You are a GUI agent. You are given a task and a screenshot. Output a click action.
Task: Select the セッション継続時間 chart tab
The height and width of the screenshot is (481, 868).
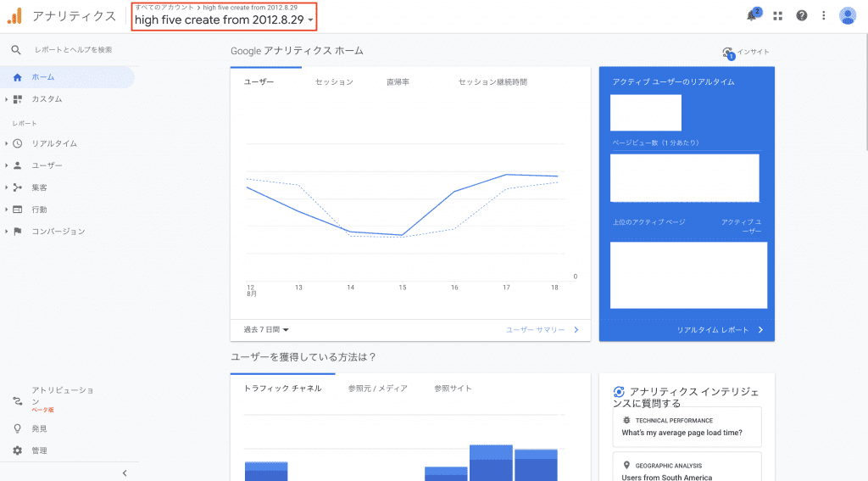[x=492, y=82]
